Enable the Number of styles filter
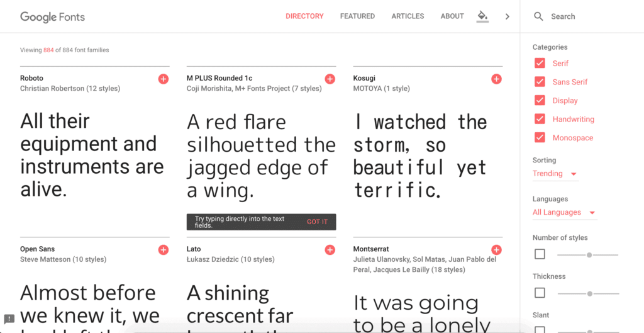The height and width of the screenshot is (333, 644). 540,254
